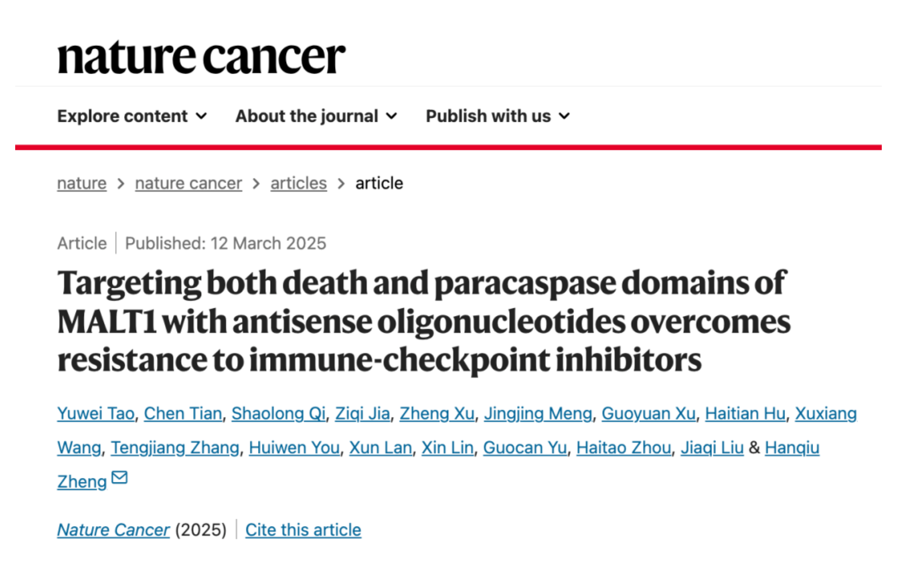Viewport: 924px width, 581px height.
Task: Open author Chen Tian link
Action: [183, 414]
